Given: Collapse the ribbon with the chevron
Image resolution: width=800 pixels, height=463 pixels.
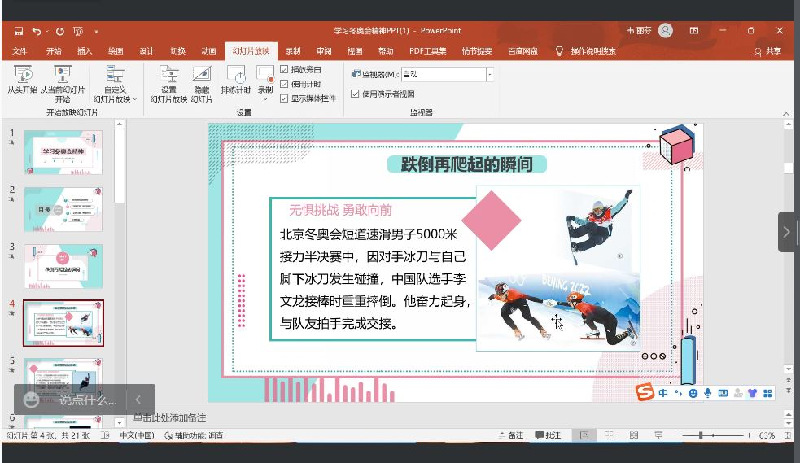Looking at the screenshot, I should 786,113.
